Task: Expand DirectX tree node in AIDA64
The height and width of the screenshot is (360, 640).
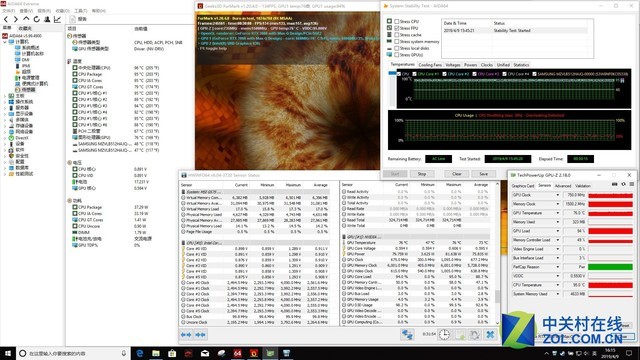Action: tap(5, 138)
